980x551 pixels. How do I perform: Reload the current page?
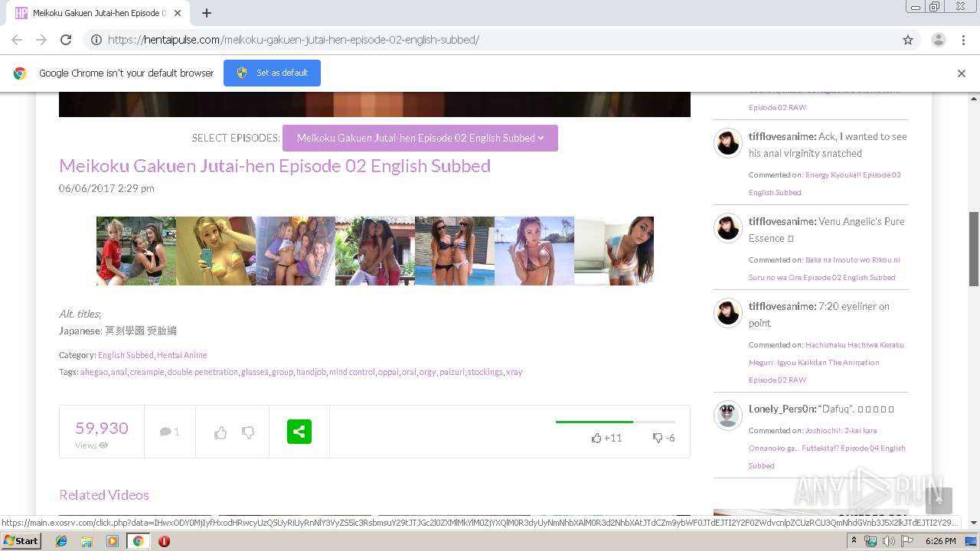tap(66, 40)
